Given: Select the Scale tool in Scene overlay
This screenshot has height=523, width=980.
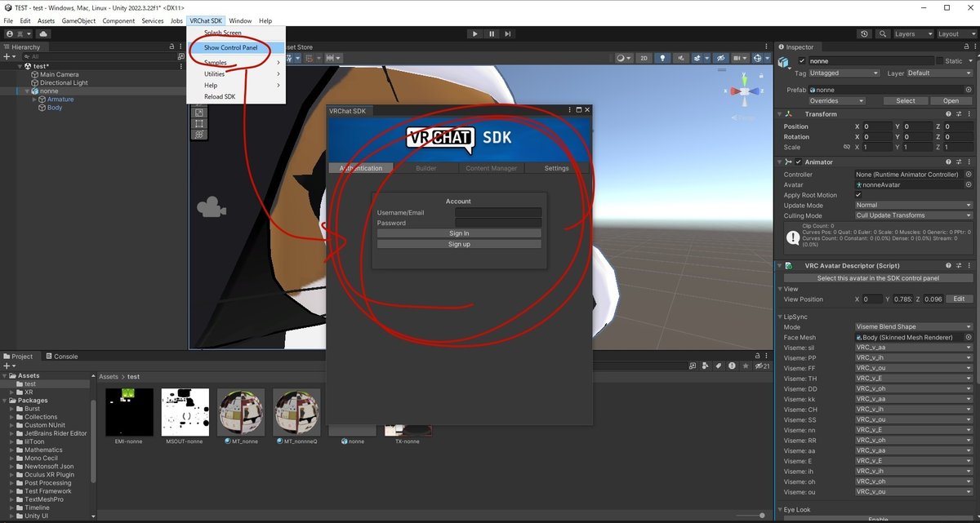Looking at the screenshot, I should 198,113.
